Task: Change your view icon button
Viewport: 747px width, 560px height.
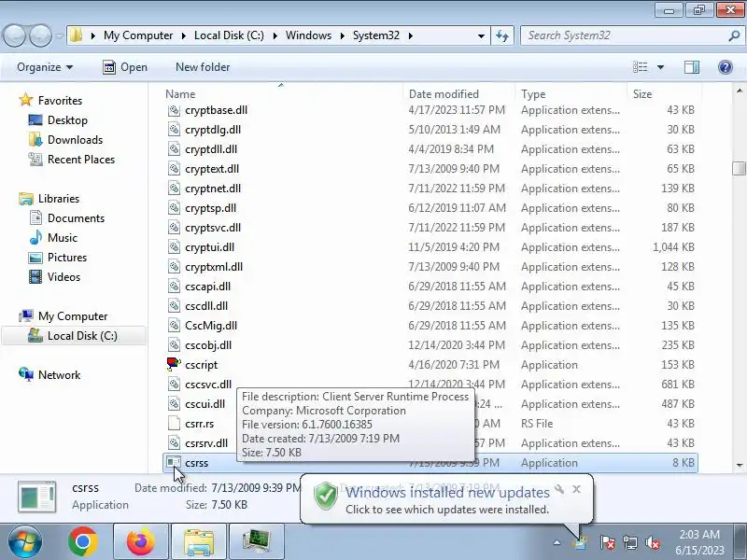Action: (641, 67)
